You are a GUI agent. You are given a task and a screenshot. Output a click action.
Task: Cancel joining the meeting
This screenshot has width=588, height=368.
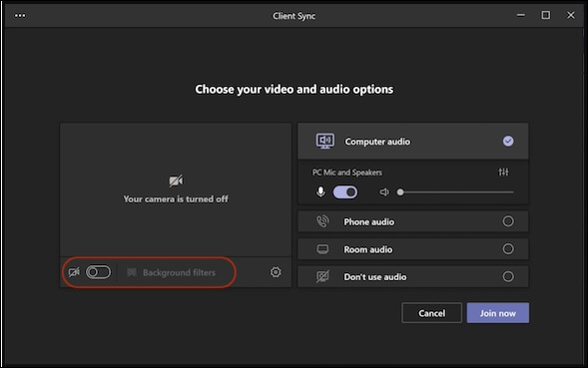coord(431,313)
